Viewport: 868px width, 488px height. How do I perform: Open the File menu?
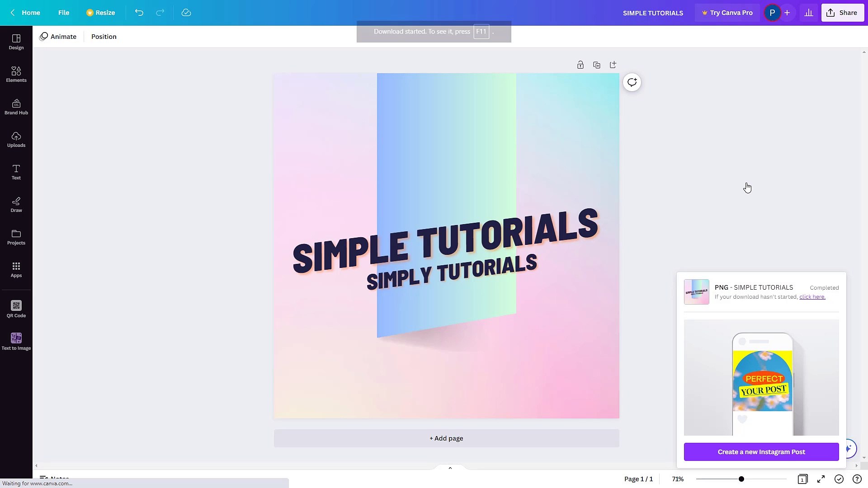(63, 13)
